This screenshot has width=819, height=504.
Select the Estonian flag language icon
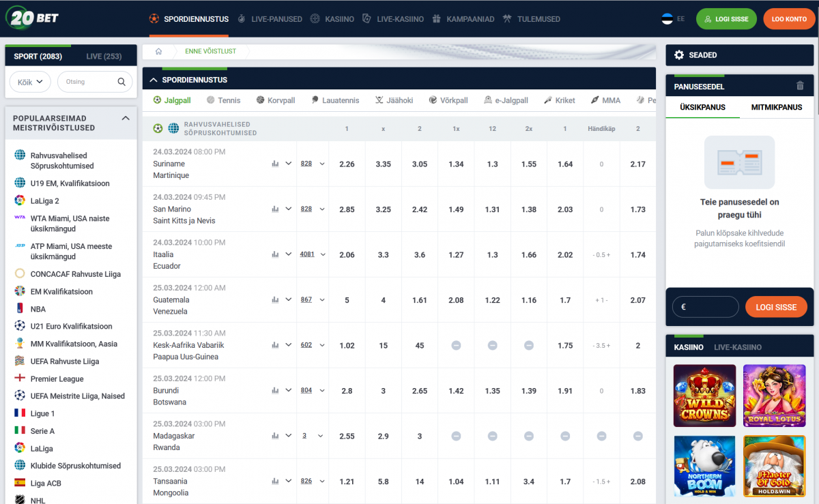point(667,19)
